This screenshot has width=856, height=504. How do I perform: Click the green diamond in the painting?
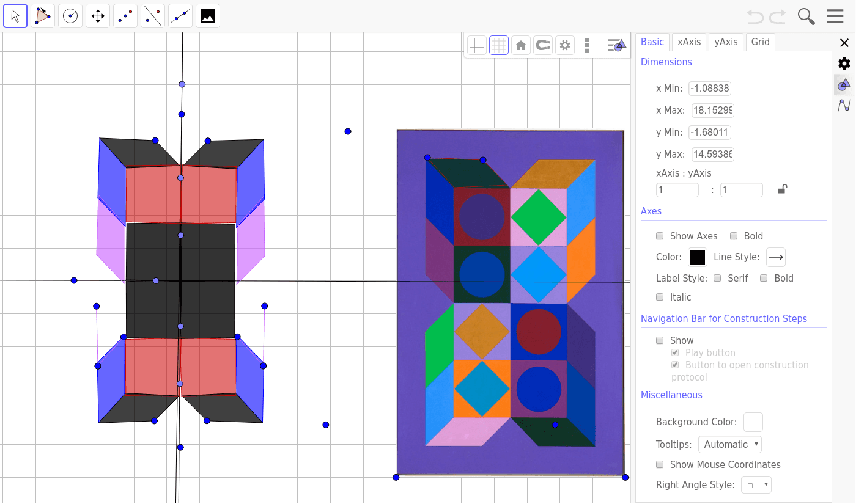(539, 217)
